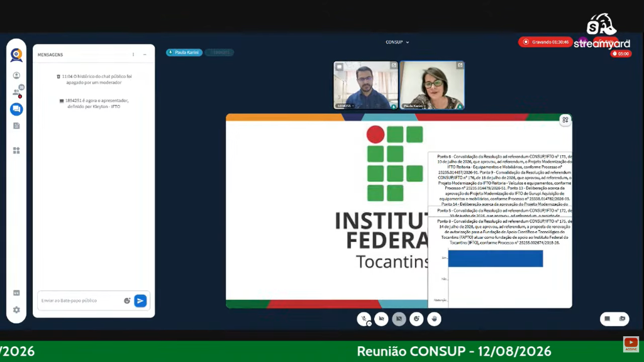Viewport: 644px width, 362px height.
Task: Select the Paula Karini webcam thumbnail
Action: coord(432,85)
